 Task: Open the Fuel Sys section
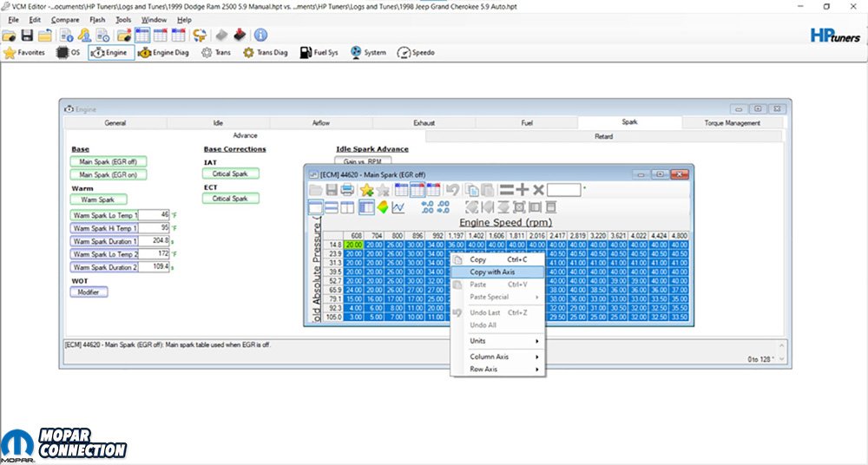coord(320,53)
